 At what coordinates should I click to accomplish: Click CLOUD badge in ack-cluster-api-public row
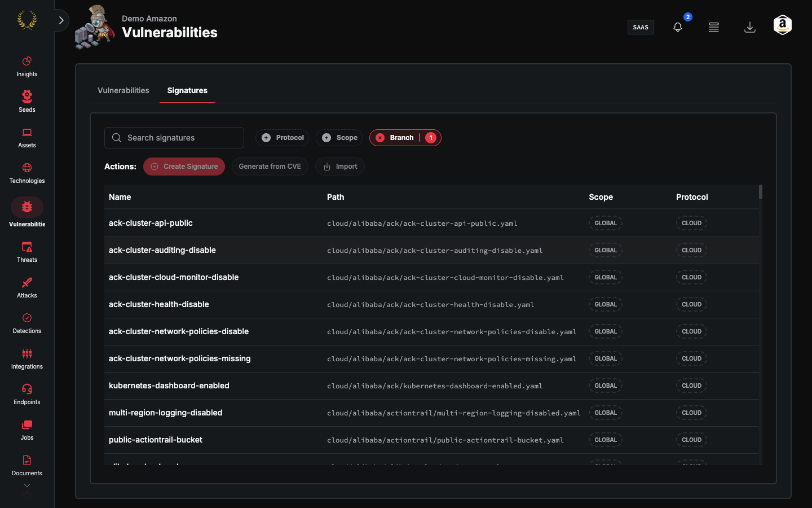pos(691,223)
